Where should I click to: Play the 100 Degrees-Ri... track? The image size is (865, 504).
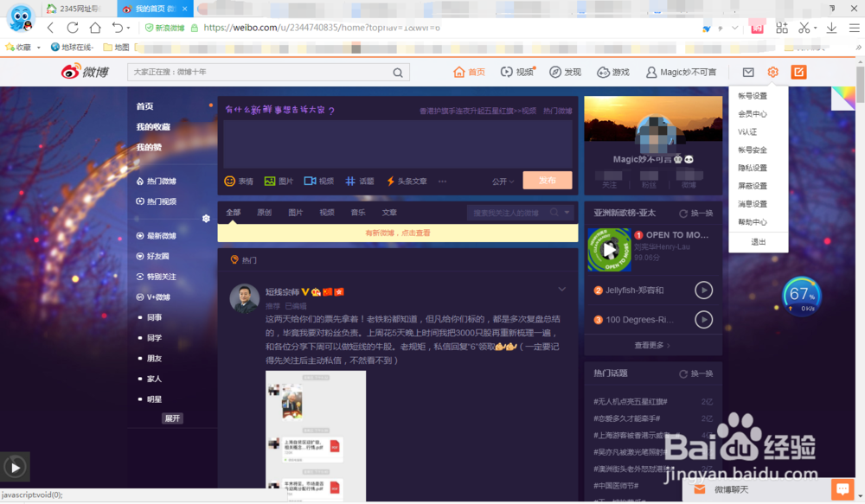[x=703, y=319]
